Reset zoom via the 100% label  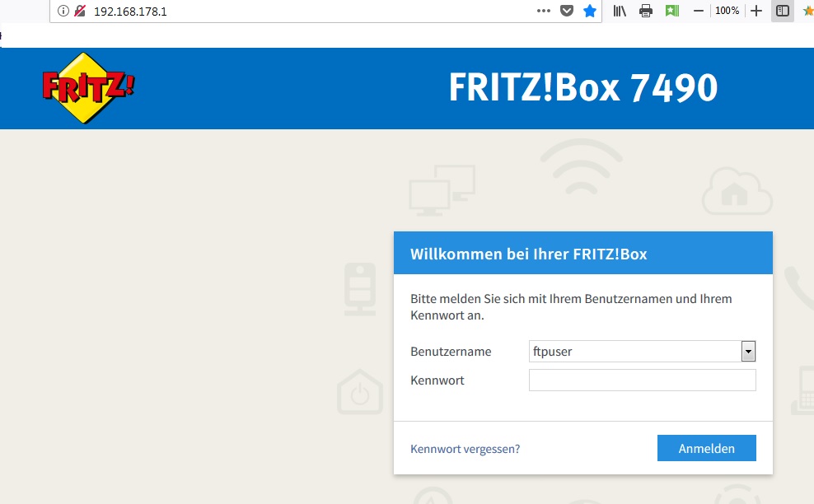[x=727, y=11]
